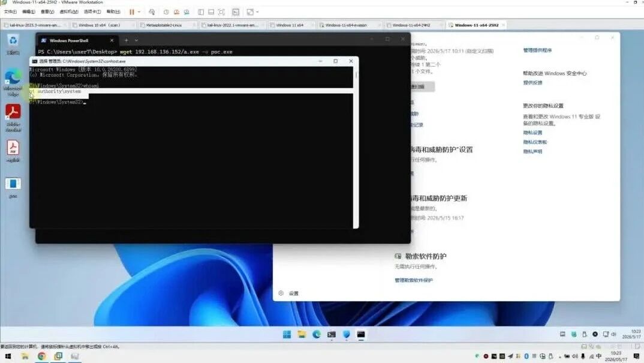The width and height of the screenshot is (644, 363).
Task: Open the dropdown arrow beside the pause button
Action: (x=139, y=12)
